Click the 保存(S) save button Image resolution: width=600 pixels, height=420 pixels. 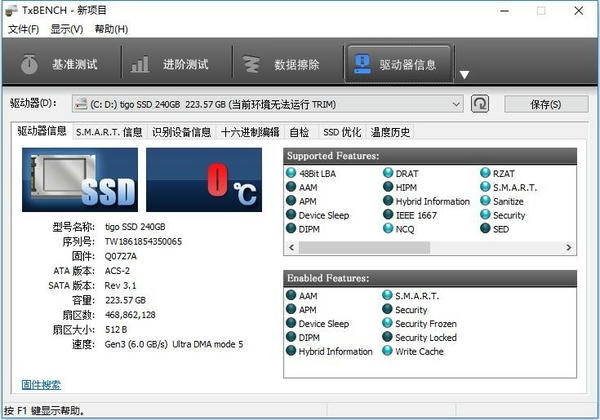point(546,104)
